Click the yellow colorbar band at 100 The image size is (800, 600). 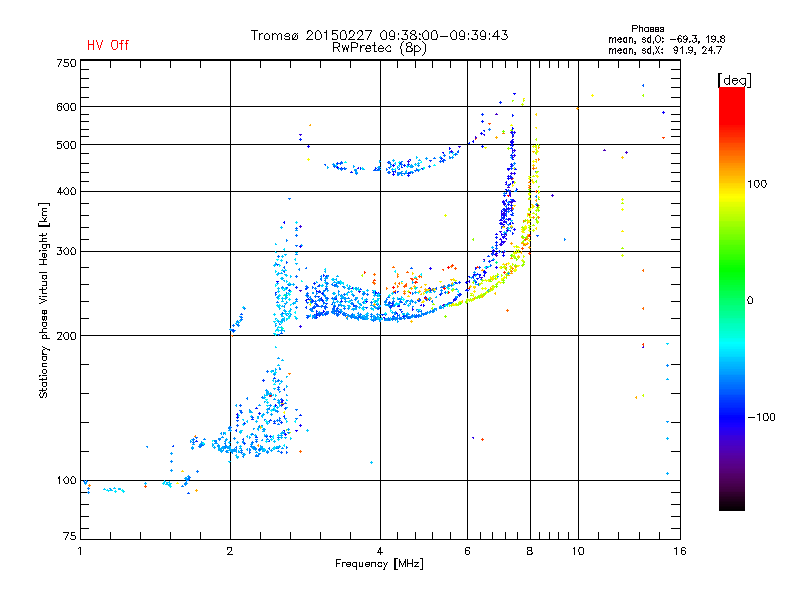click(x=732, y=194)
